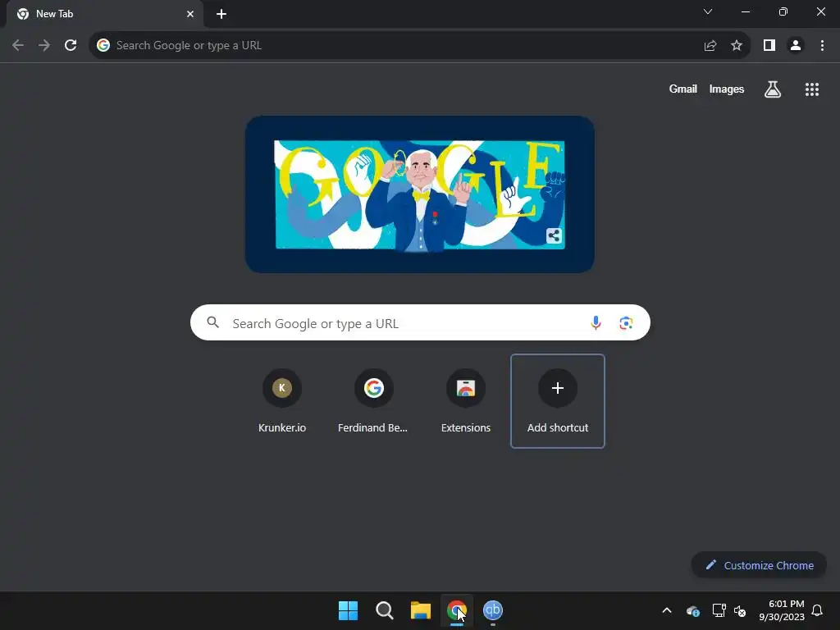
Task: Show hidden system tray icons
Action: pyautogui.click(x=667, y=610)
